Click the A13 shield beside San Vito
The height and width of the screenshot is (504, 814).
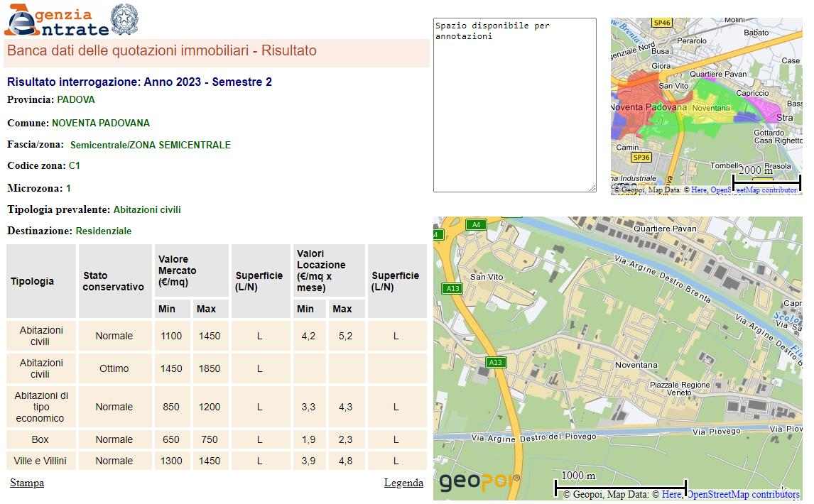click(452, 288)
